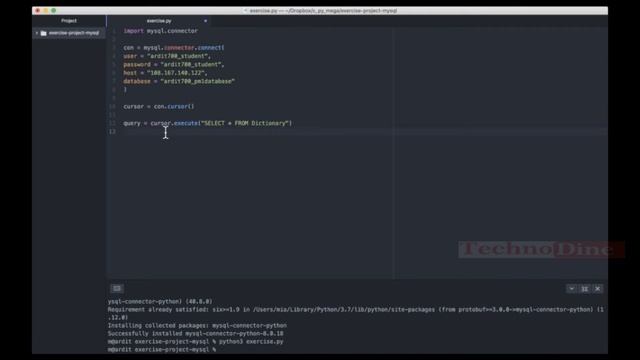Click 'Installing collected packages' terminal line
This screenshot has width=640, height=360.
pos(197,326)
